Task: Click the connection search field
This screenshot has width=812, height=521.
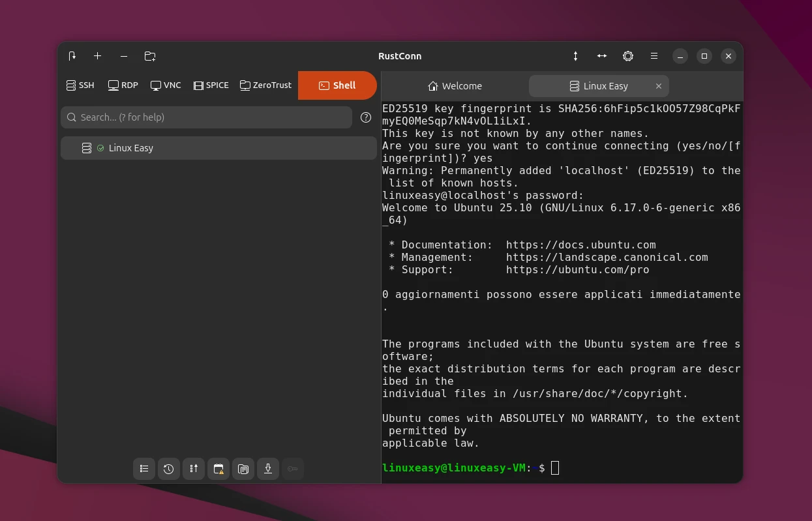Action: point(206,117)
